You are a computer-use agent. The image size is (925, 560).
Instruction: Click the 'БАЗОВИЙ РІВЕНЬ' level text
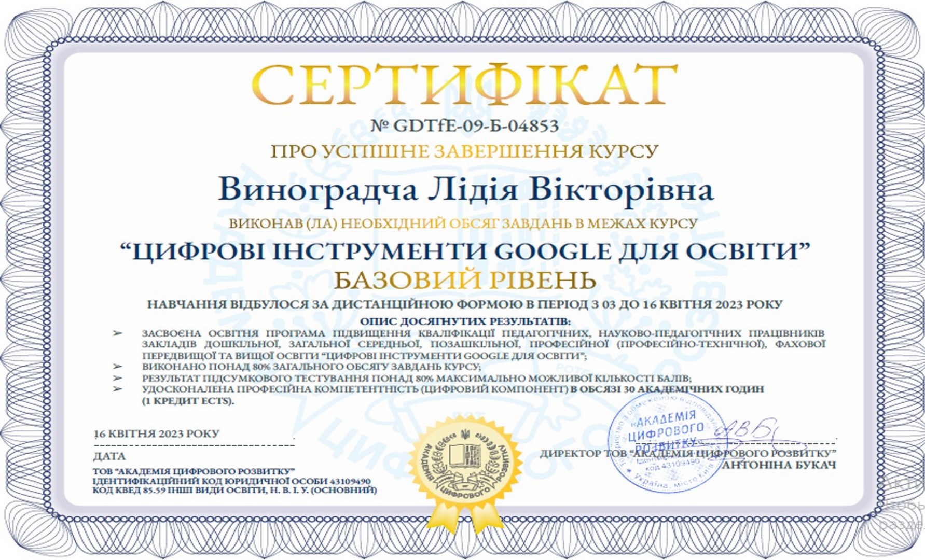pos(464,280)
